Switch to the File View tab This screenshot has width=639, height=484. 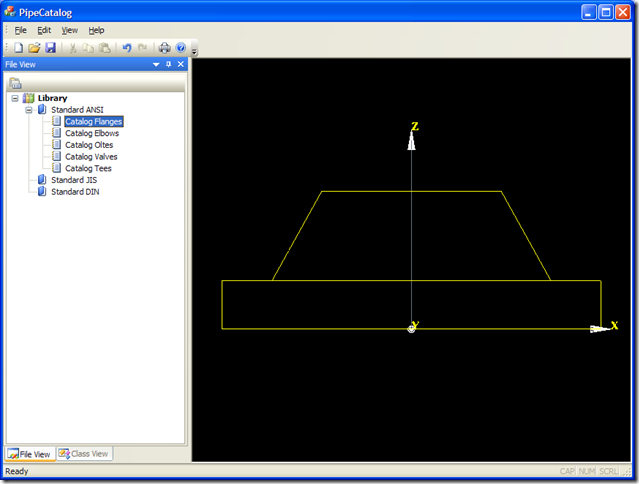tap(30, 454)
